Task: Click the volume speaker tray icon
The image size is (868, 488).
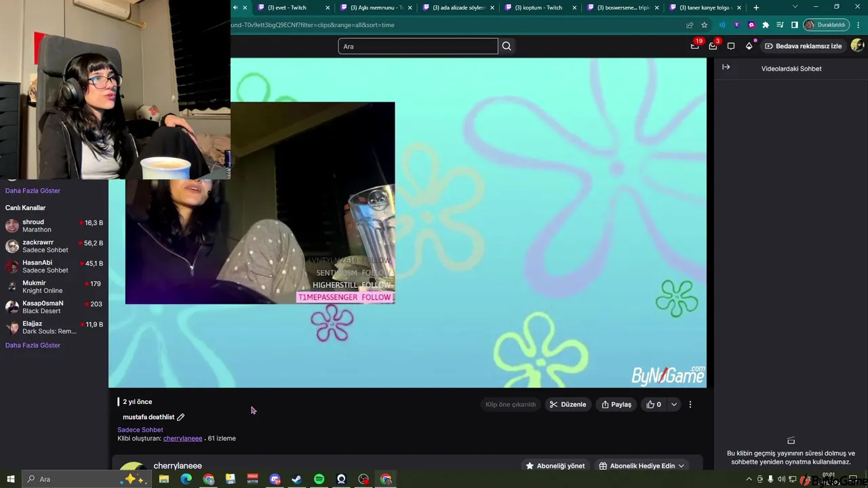Action: click(x=781, y=479)
